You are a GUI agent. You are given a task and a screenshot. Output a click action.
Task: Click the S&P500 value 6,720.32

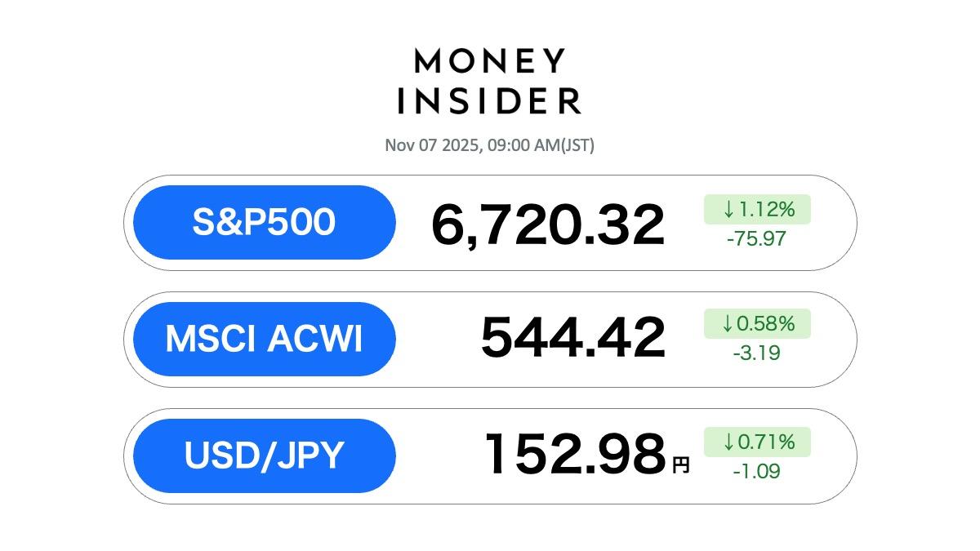click(x=547, y=225)
